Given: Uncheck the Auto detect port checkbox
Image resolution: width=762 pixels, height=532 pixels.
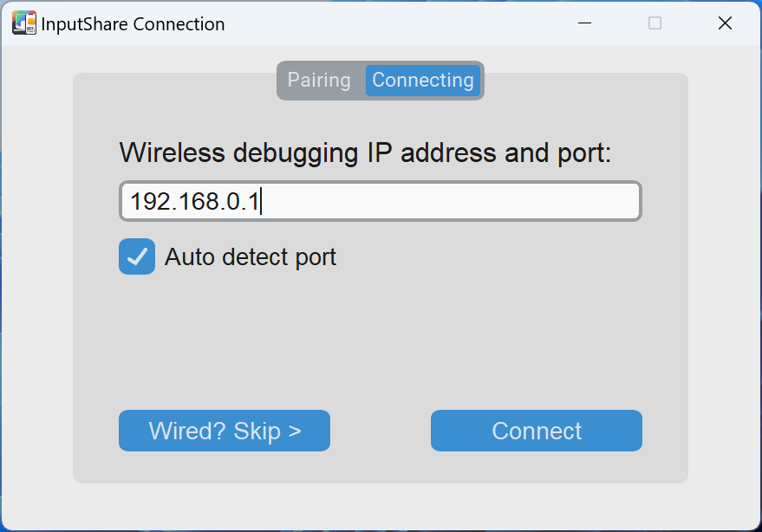Looking at the screenshot, I should [137, 256].
